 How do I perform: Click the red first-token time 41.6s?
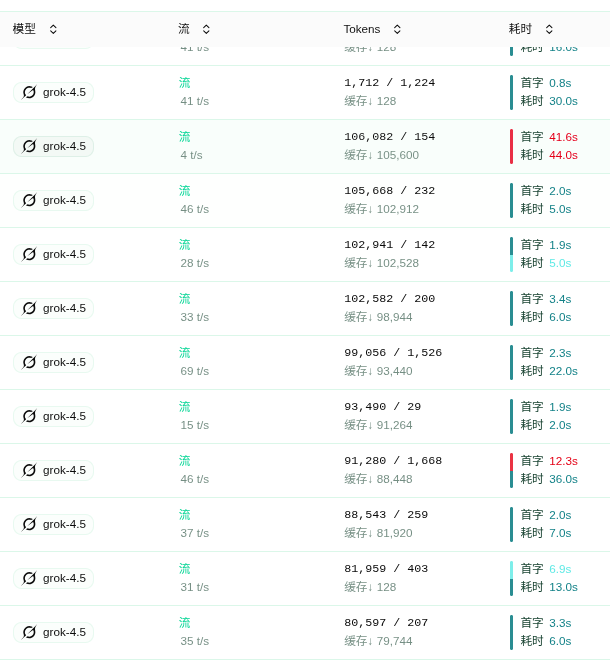[563, 137]
